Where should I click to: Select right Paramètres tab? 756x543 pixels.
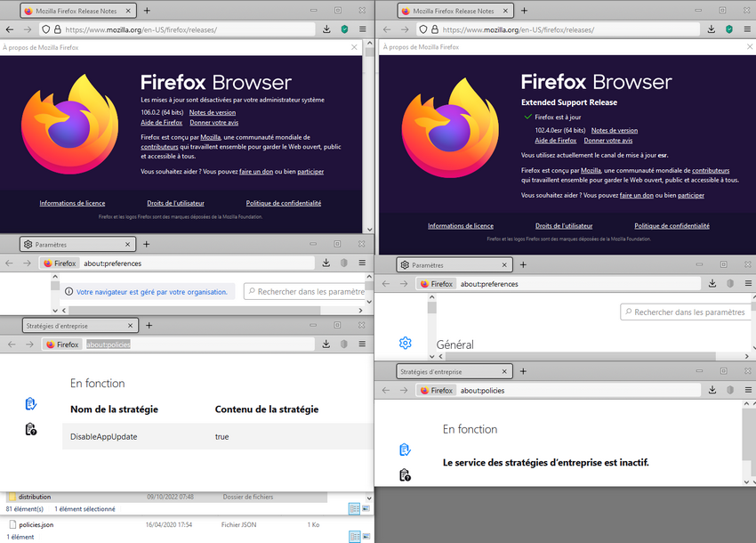tap(454, 265)
